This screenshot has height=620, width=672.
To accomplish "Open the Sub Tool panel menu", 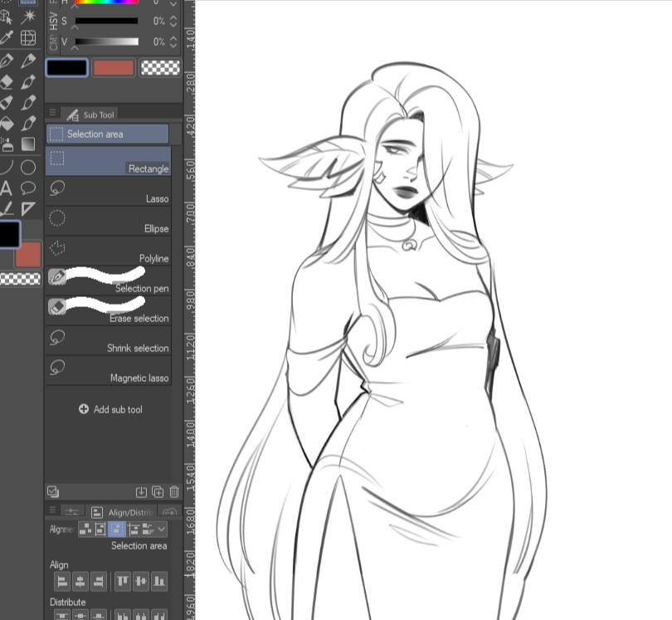I will [52, 114].
